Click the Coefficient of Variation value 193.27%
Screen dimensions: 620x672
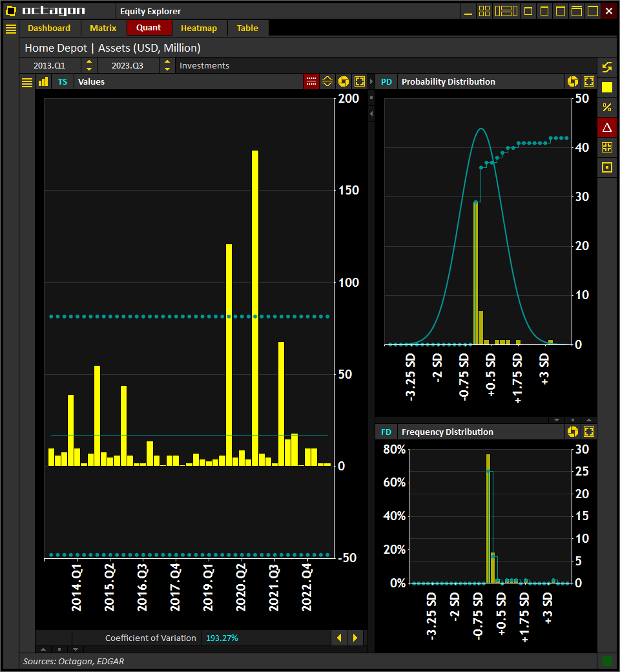point(222,638)
